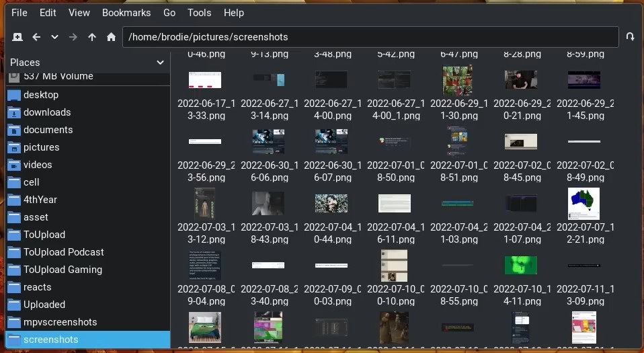Select thumbnail 2022-06-29_20-21.png

(x=521, y=80)
